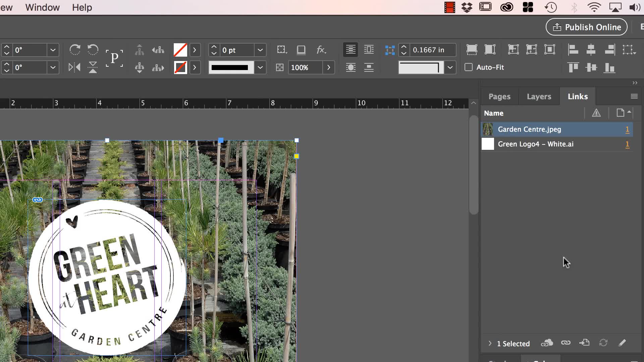Increase rotation angle stepper

pos(6,47)
